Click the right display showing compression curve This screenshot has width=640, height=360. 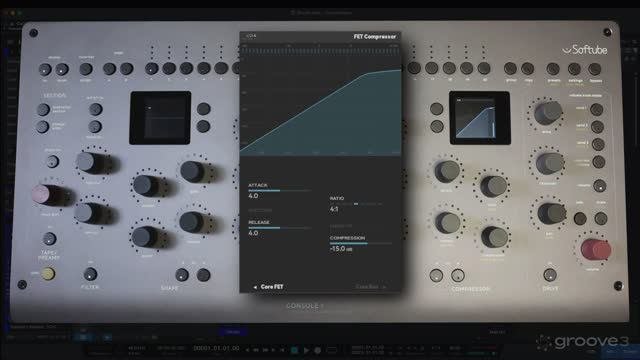click(x=480, y=118)
